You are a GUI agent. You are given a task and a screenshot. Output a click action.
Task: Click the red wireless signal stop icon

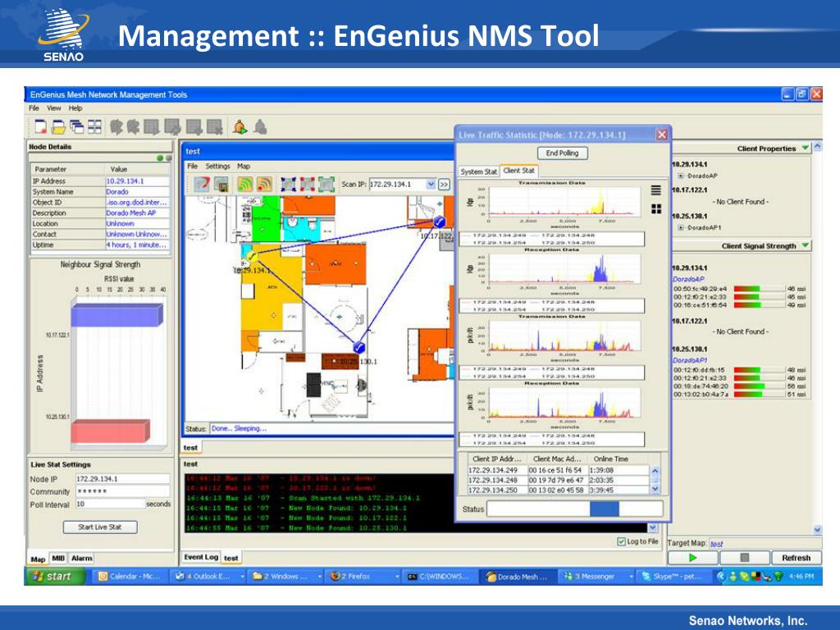pos(264,185)
